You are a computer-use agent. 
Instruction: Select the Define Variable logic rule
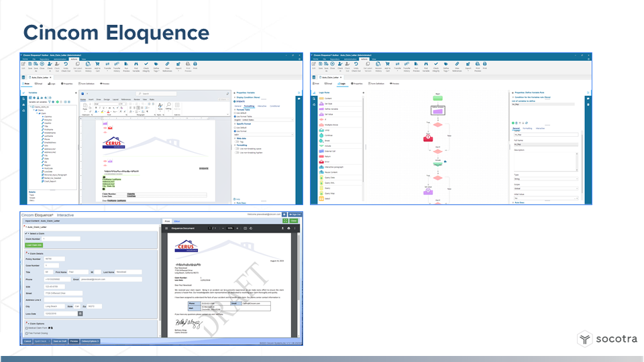(x=341, y=109)
